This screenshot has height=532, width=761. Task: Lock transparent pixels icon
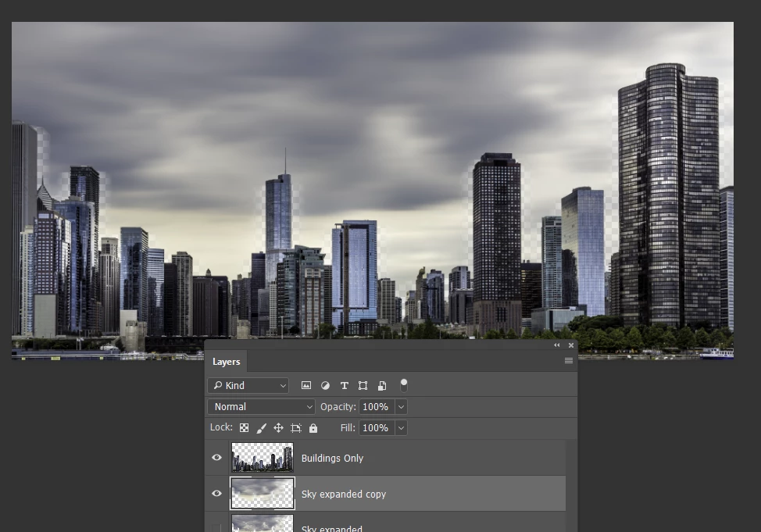click(x=244, y=427)
